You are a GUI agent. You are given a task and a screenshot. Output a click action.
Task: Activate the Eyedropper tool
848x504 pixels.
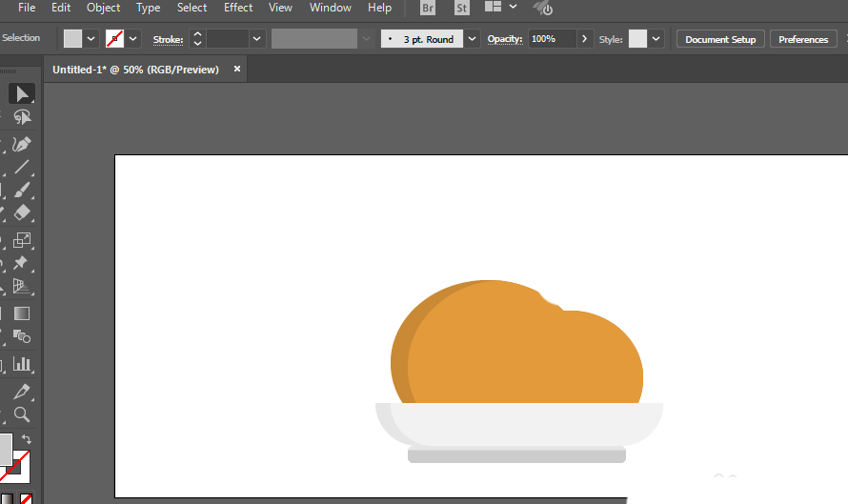coord(22,392)
